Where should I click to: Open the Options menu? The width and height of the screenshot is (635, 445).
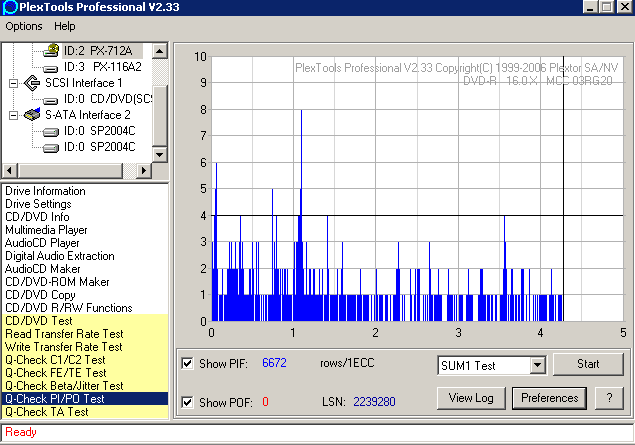click(x=24, y=26)
